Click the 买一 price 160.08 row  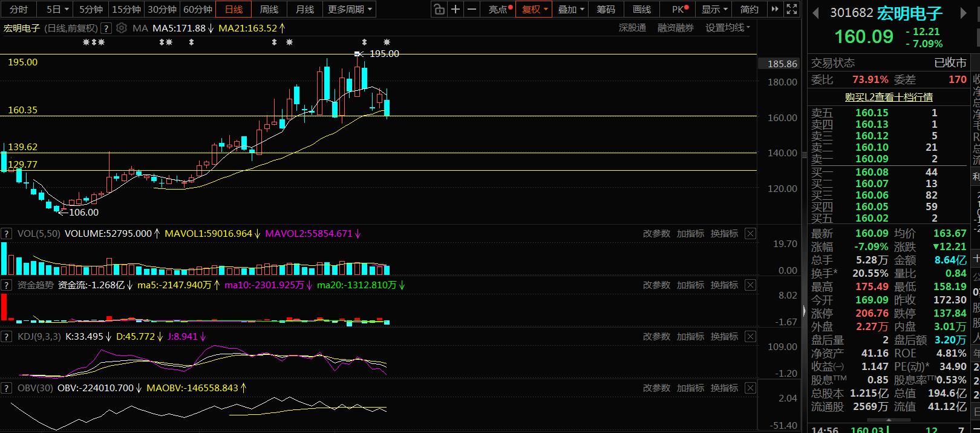(x=889, y=173)
